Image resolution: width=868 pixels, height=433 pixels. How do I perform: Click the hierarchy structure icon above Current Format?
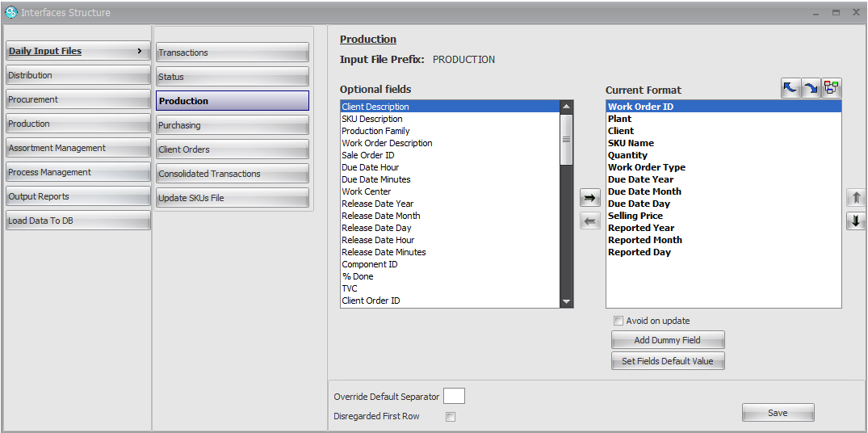[x=831, y=88]
